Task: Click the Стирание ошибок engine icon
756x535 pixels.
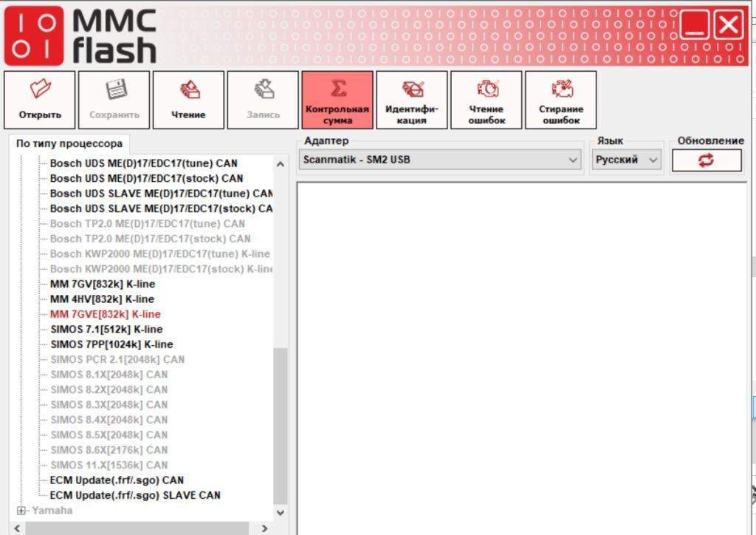Action: click(561, 89)
